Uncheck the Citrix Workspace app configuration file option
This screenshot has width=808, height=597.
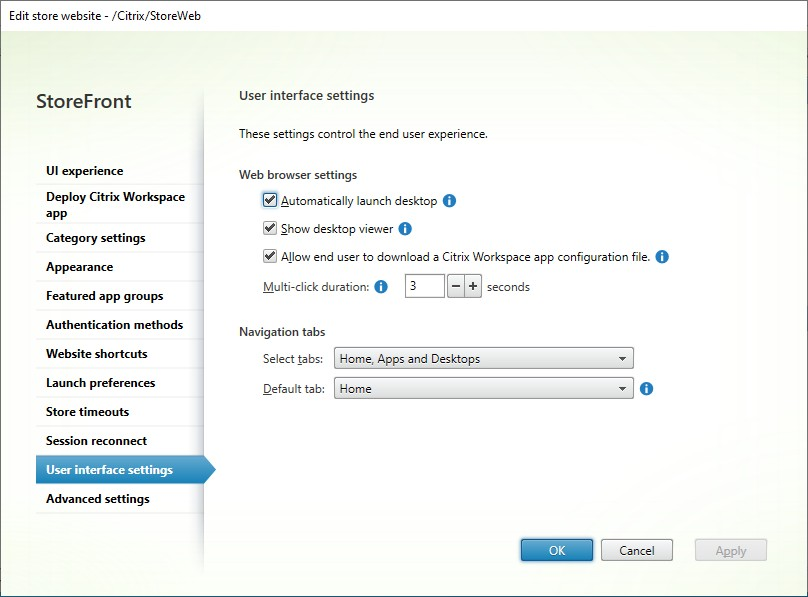pyautogui.click(x=270, y=256)
